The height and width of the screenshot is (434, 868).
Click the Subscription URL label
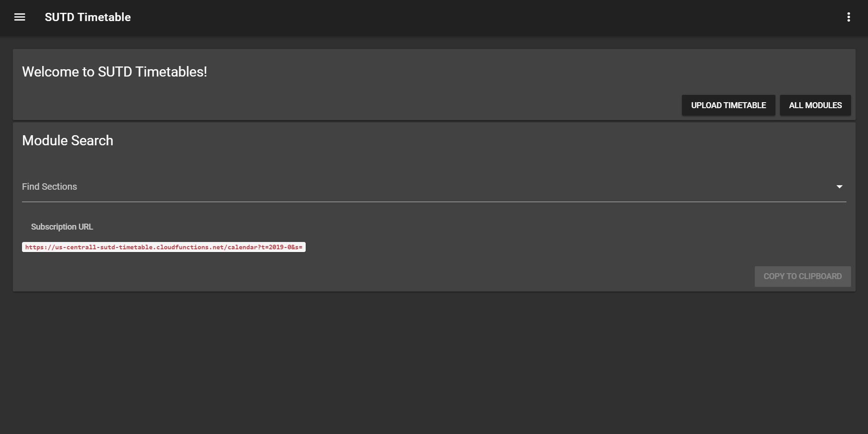62,227
